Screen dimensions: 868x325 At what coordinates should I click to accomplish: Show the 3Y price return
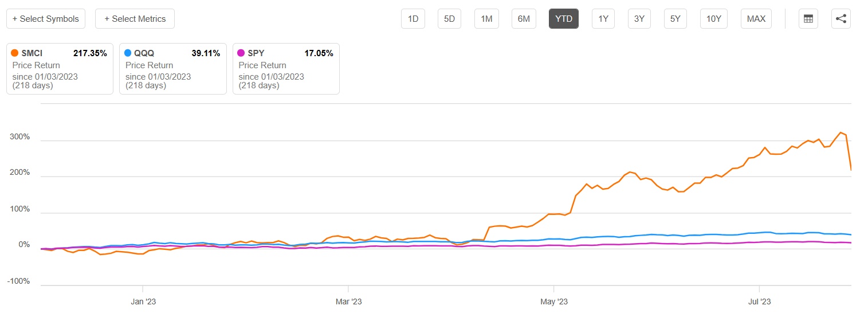(x=639, y=19)
